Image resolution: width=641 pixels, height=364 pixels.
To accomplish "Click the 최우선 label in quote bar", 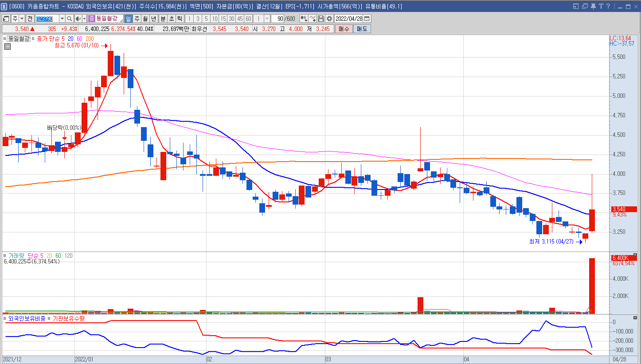I will coord(199,29).
